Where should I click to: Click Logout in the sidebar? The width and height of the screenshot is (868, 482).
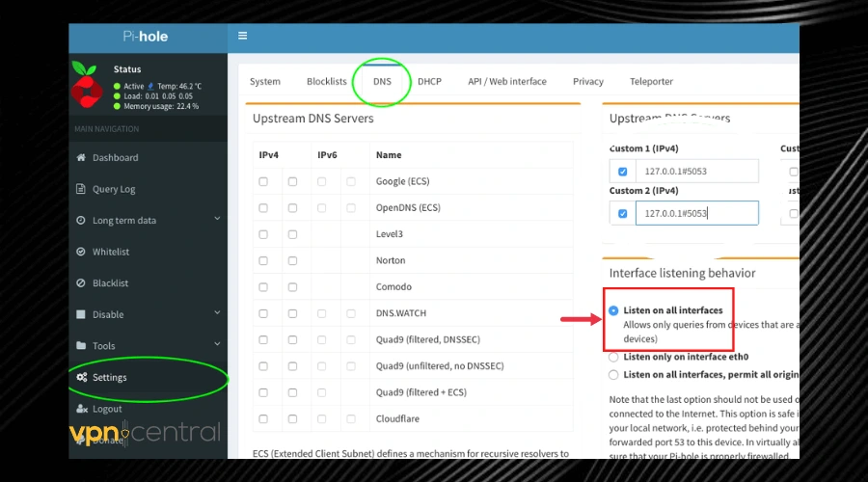[107, 409]
